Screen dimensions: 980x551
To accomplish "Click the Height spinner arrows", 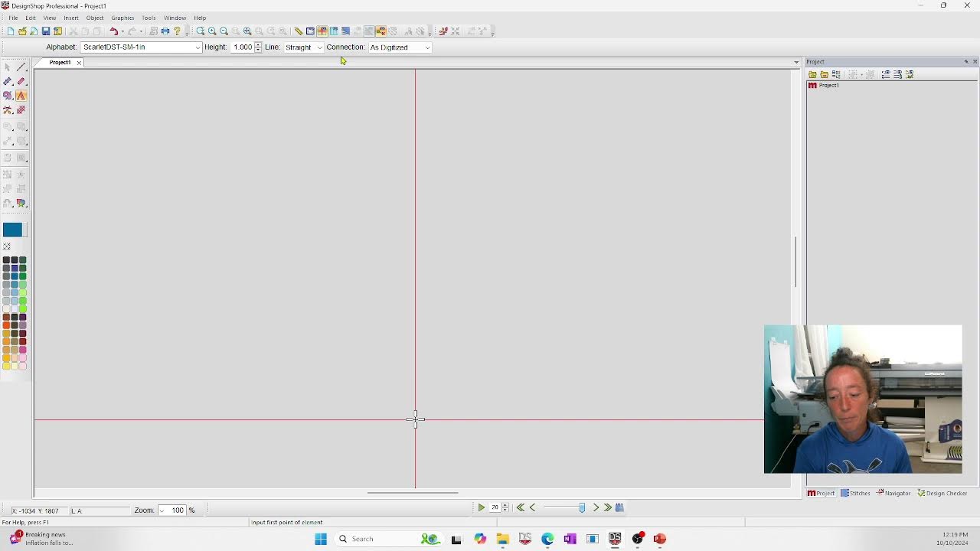I will click(x=258, y=47).
